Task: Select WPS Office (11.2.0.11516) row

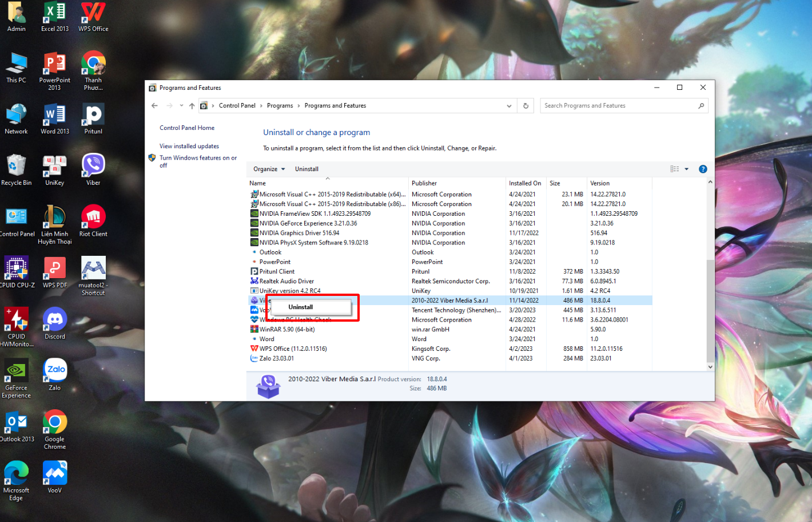Action: point(450,349)
